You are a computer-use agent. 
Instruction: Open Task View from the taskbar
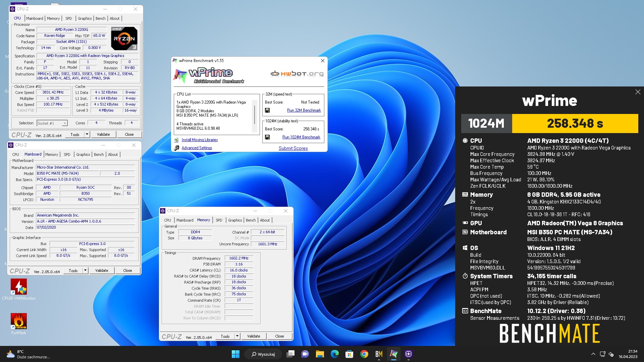click(x=290, y=354)
